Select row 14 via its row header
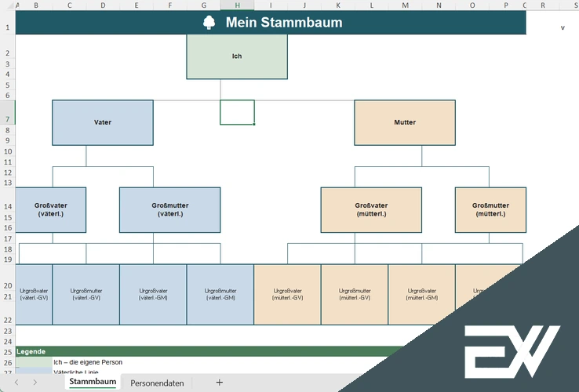 [7, 206]
